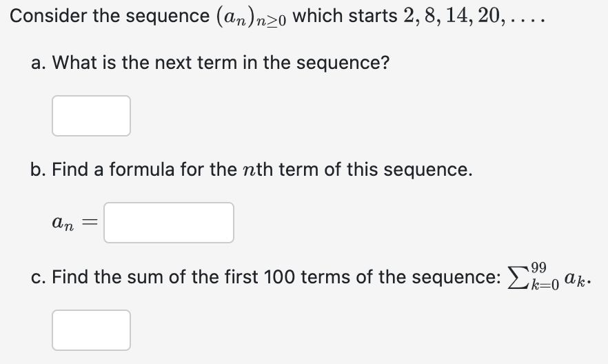608x364 pixels.
Task: Click the (a_n) n≥0 sequence notation
Action: (251, 17)
